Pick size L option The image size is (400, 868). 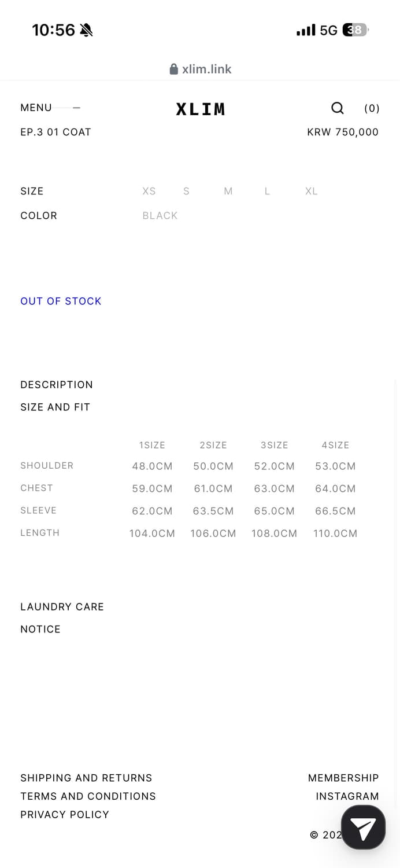pos(267,191)
